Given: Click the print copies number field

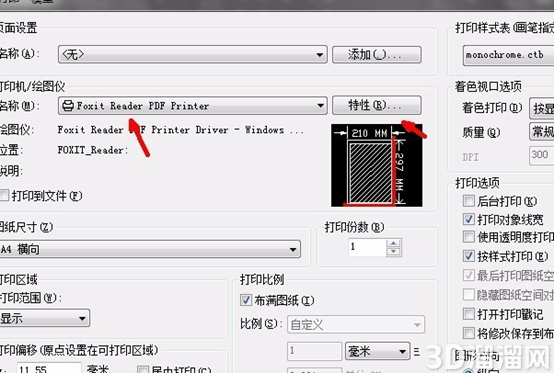Looking at the screenshot, I should [367, 247].
